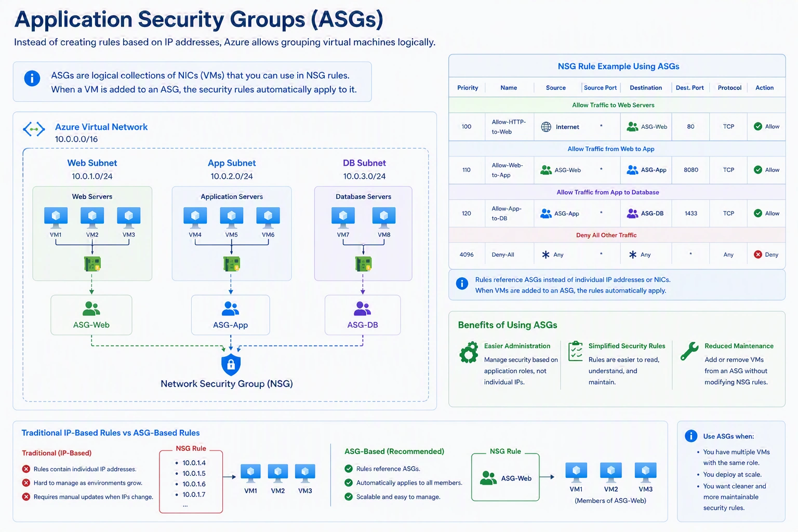Click the checklist icon beside Simplified Security Rules

coord(576,351)
